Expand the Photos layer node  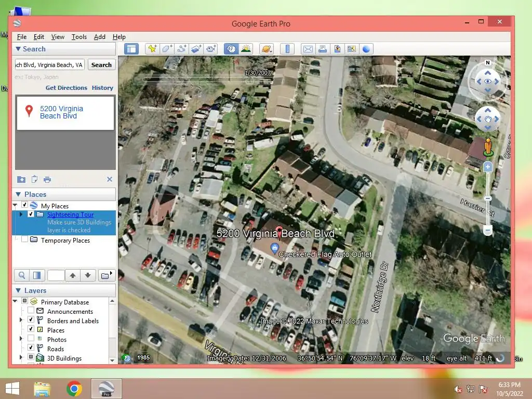coord(21,338)
